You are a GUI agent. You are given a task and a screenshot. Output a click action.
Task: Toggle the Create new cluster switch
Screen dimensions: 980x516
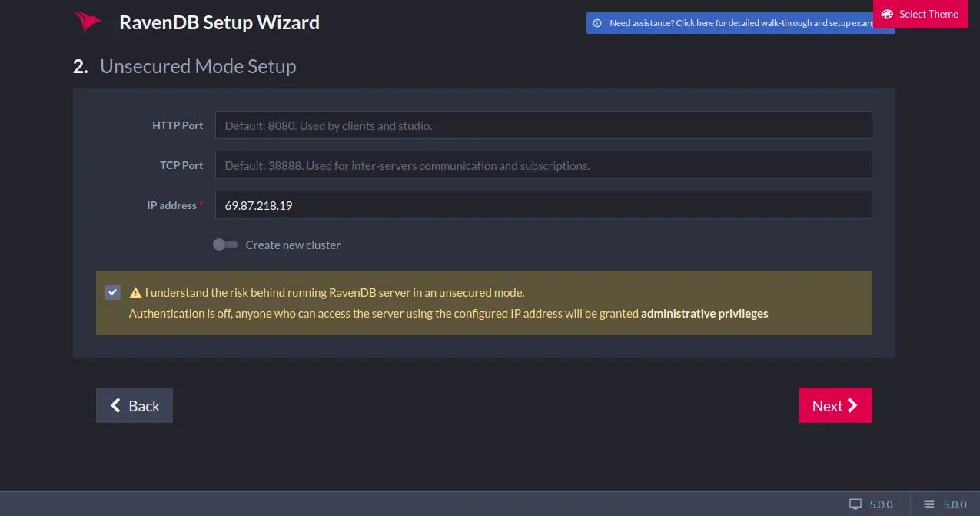tap(225, 245)
